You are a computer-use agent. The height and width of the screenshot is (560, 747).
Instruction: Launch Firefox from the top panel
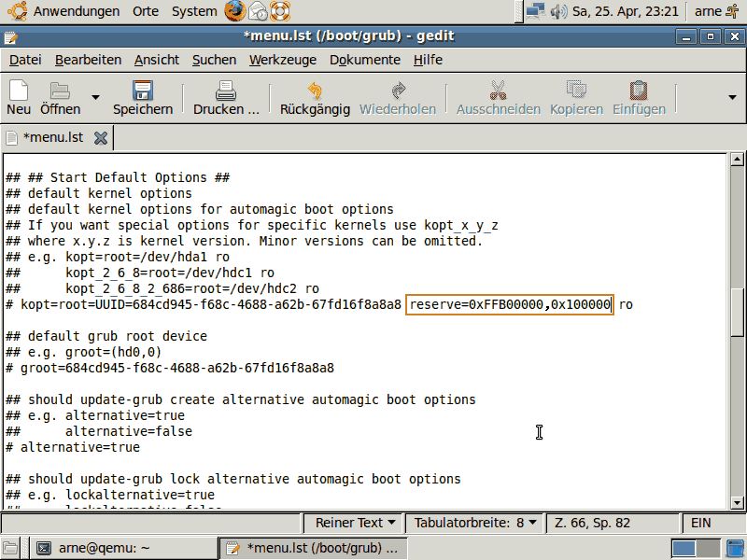(235, 11)
